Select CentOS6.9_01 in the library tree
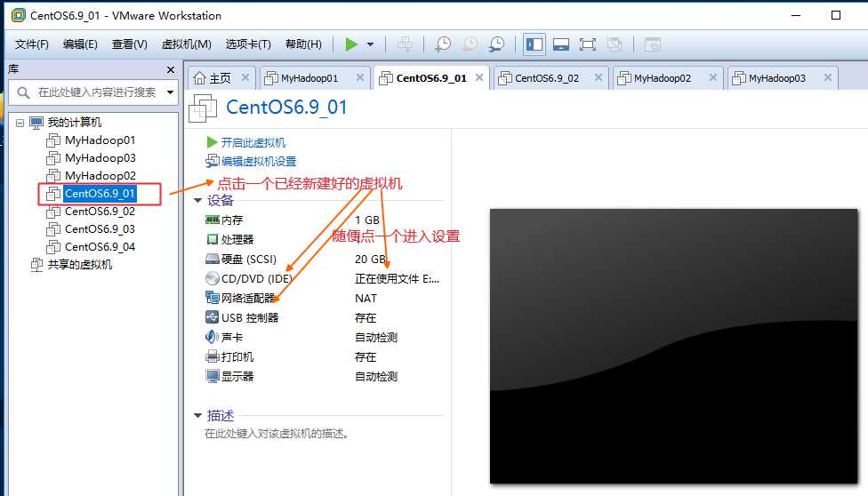The image size is (868, 496). [x=100, y=193]
